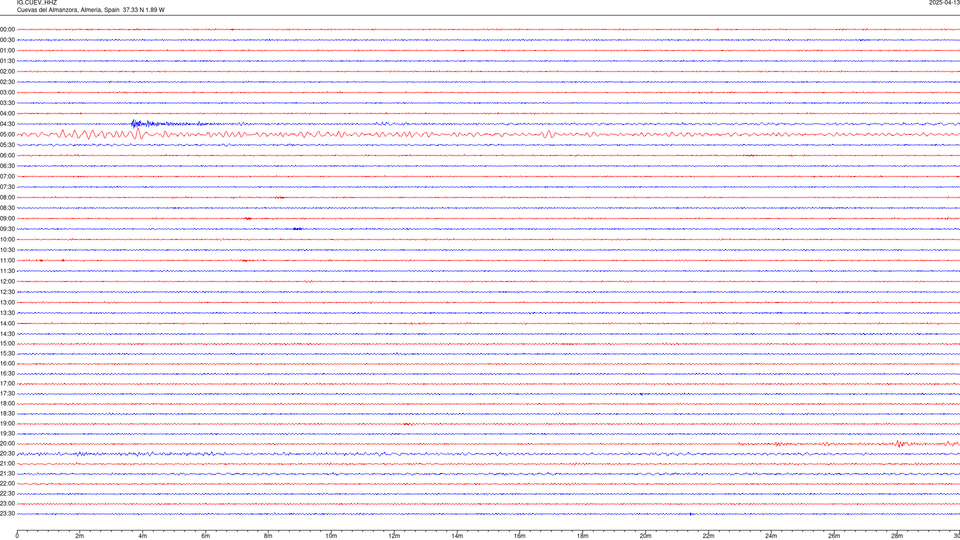Choose the 13:00 hour label

pyautogui.click(x=7, y=302)
